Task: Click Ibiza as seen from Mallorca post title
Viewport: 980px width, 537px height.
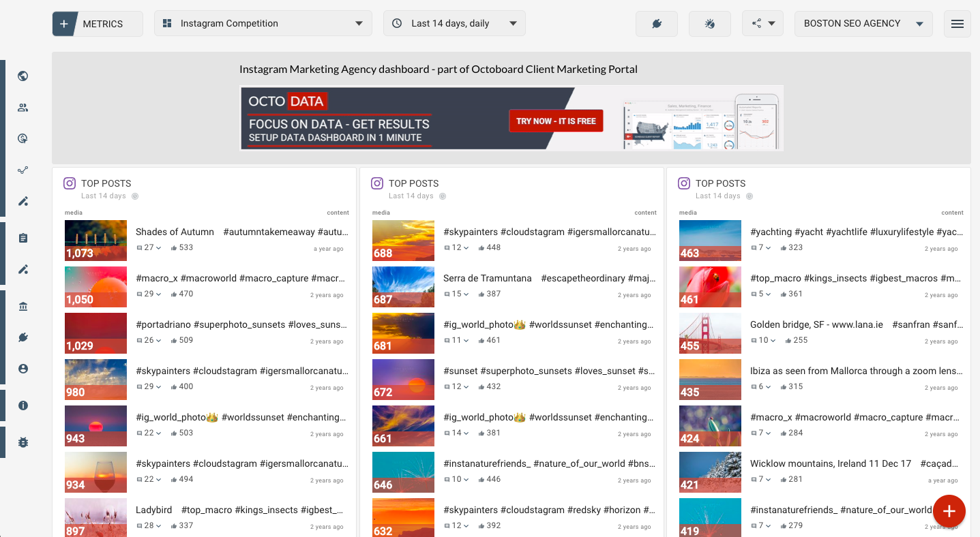Action: (x=857, y=371)
